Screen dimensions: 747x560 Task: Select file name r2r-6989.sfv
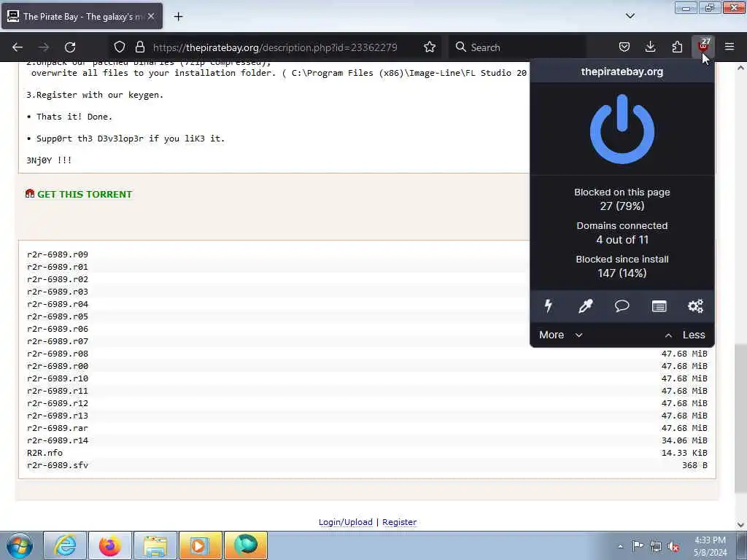(58, 464)
